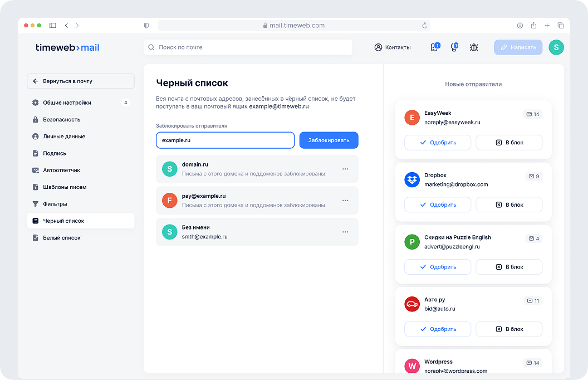Click the green S profile avatar

tap(556, 47)
